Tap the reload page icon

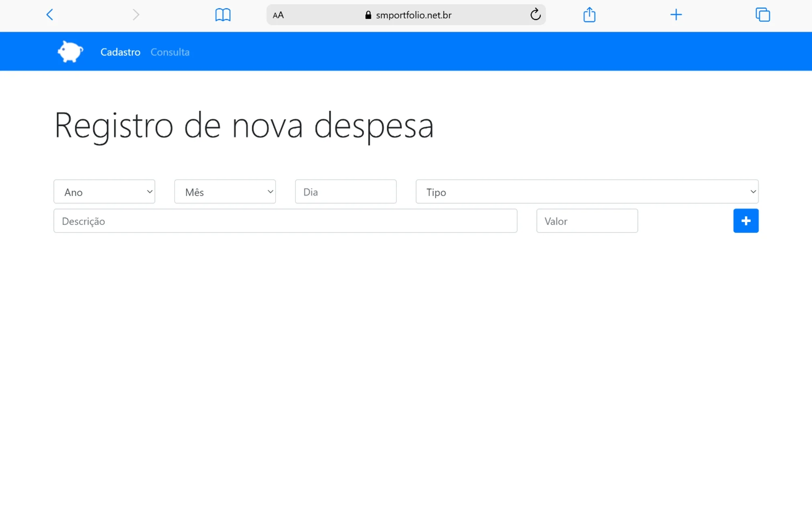535,15
